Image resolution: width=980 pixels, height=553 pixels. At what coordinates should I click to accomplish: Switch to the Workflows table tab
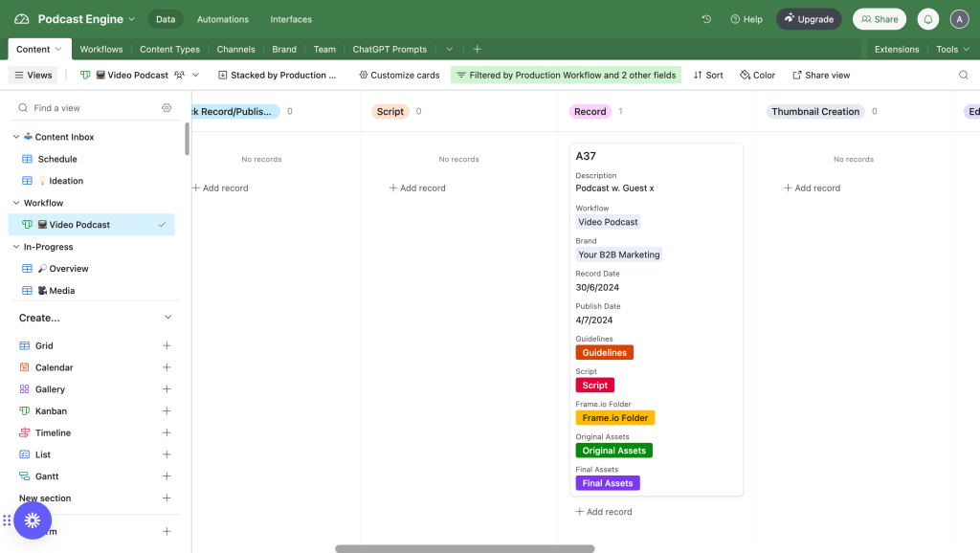[x=101, y=49]
